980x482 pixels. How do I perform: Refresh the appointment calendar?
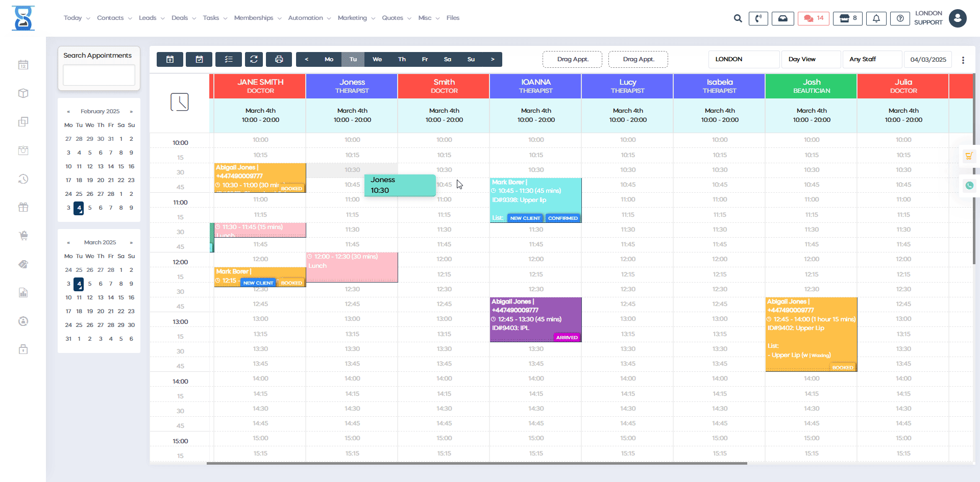(254, 59)
